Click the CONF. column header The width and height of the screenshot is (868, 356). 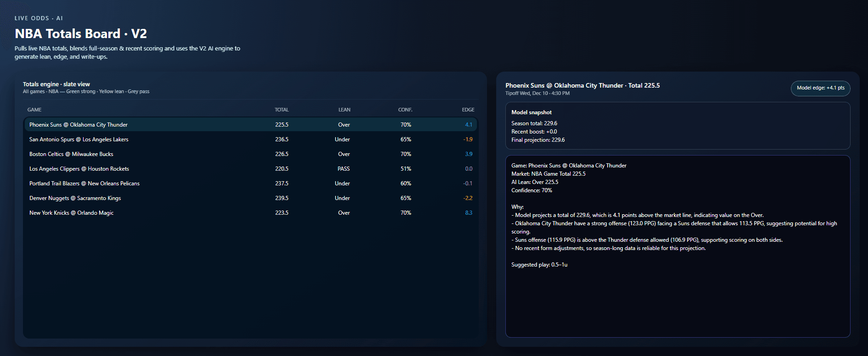(405, 110)
